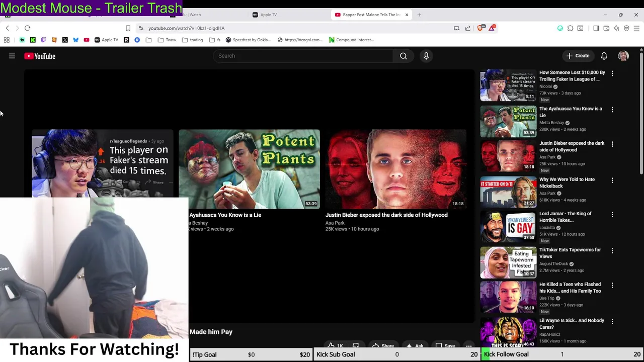Screen dimensions: 644x362
Task: Open YouTube notifications bell
Action: (604, 56)
